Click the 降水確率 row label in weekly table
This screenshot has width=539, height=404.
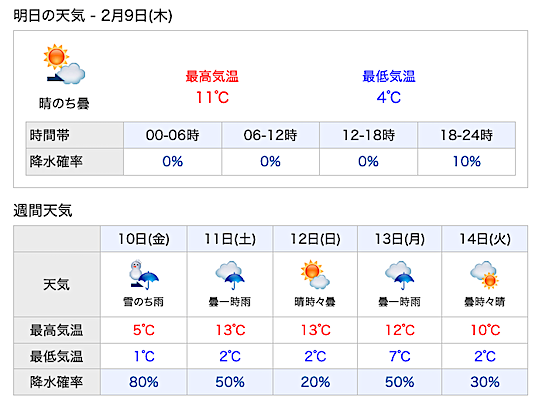(x=56, y=382)
